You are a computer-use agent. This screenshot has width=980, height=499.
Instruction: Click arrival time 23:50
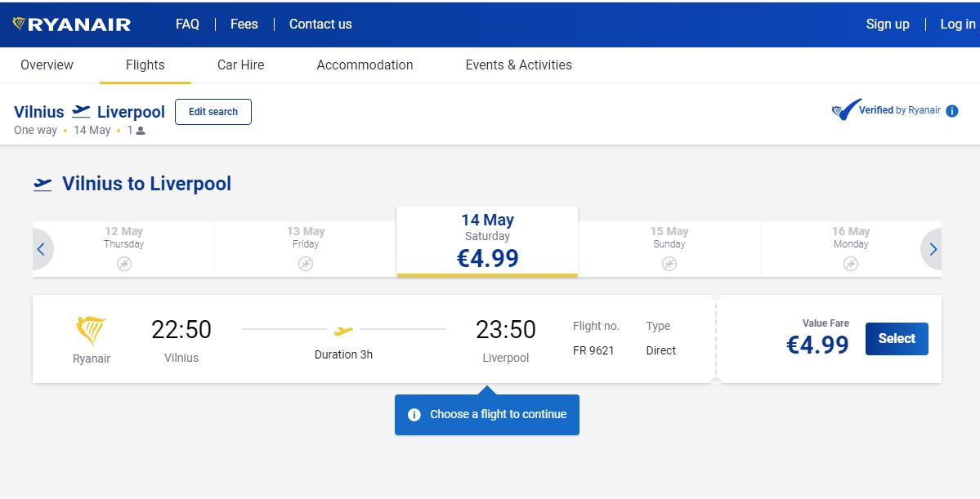[506, 330]
